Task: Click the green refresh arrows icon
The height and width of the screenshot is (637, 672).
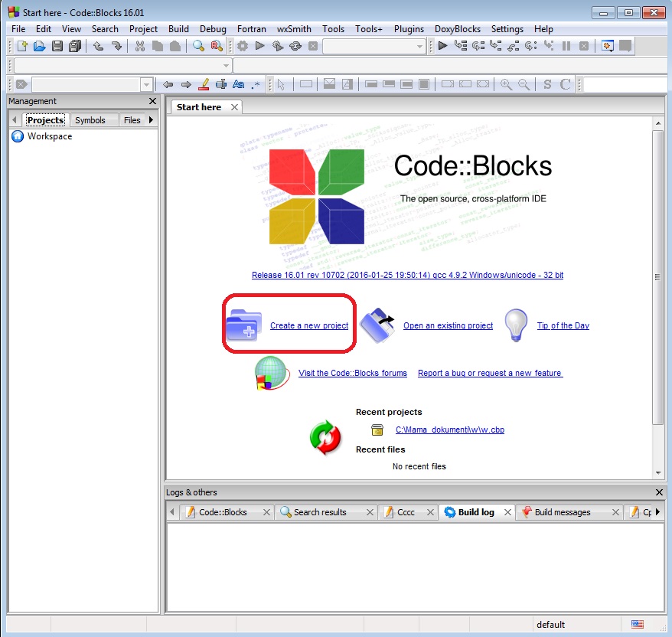Action: (x=325, y=437)
